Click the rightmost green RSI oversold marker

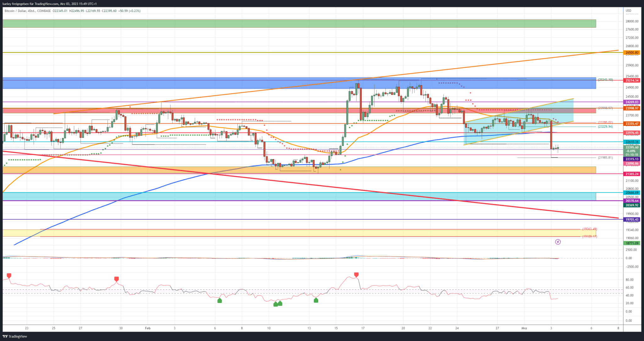316,300
